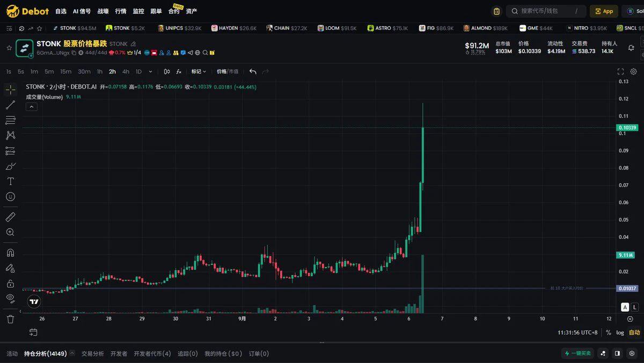Collapse the holder analysis chevron
The height and width of the screenshot is (363, 644).
72,353
